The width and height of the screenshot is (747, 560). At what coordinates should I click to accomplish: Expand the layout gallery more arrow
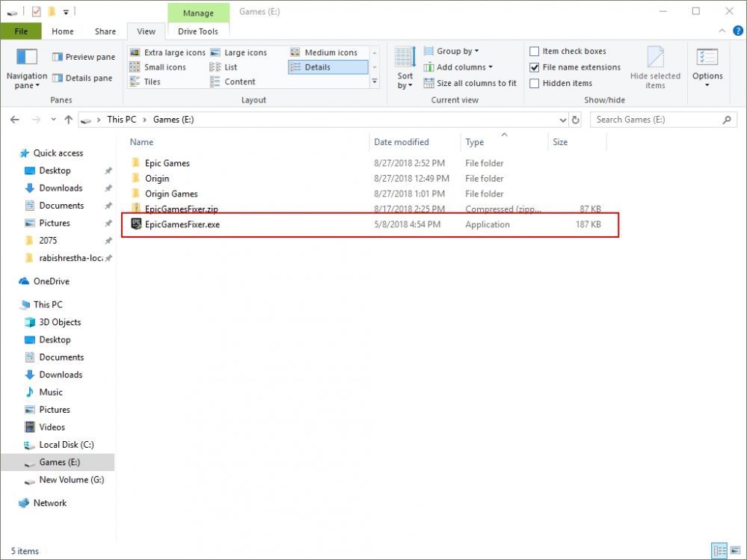point(375,82)
